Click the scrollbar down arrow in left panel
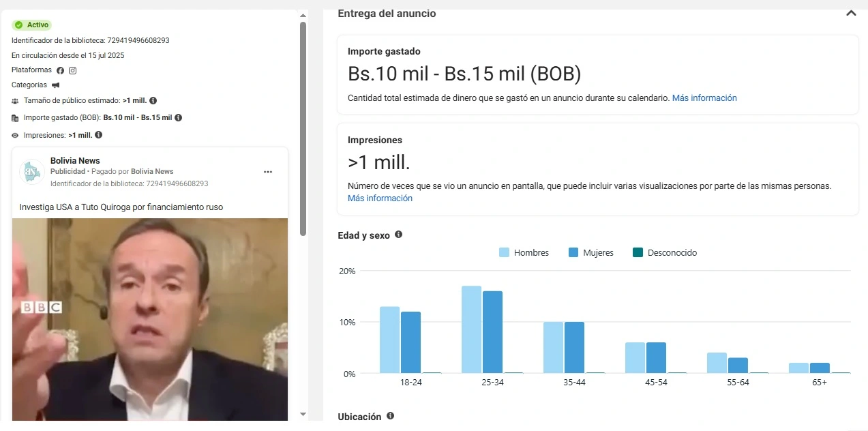Image resolution: width=868 pixels, height=431 pixels. pyautogui.click(x=303, y=414)
